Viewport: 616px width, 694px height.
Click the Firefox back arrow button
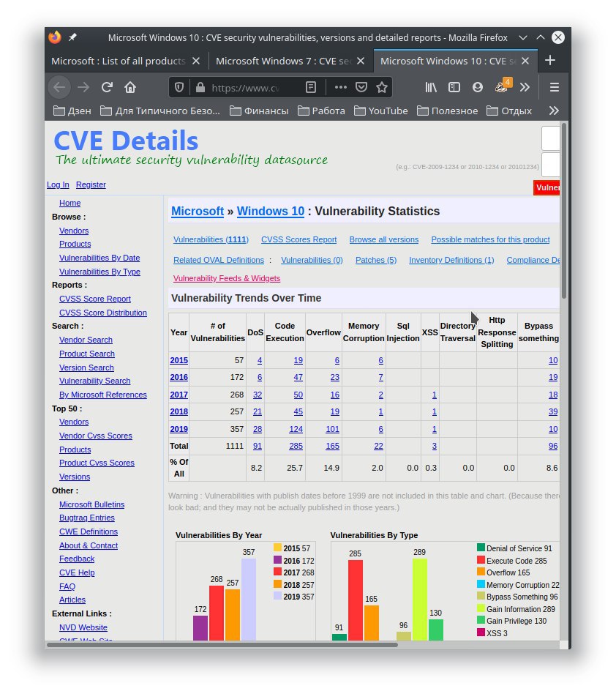59,87
